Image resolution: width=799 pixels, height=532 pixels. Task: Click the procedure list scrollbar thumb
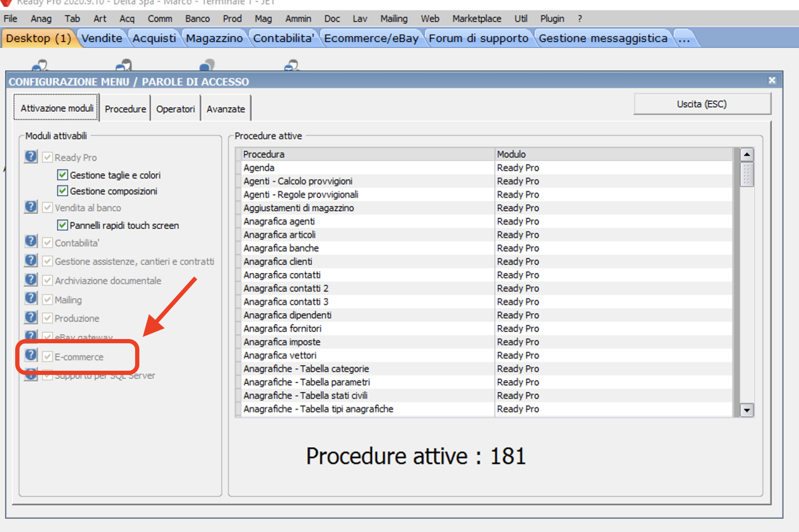tap(747, 174)
